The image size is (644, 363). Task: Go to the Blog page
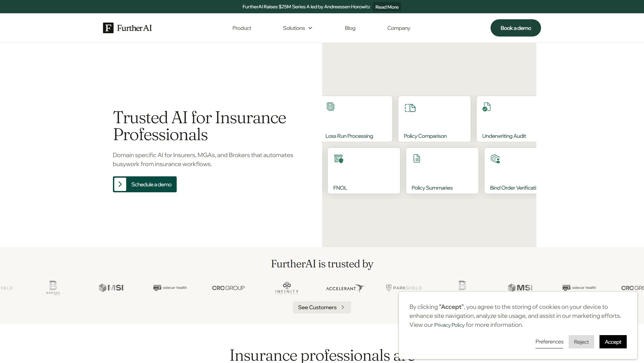click(x=350, y=28)
